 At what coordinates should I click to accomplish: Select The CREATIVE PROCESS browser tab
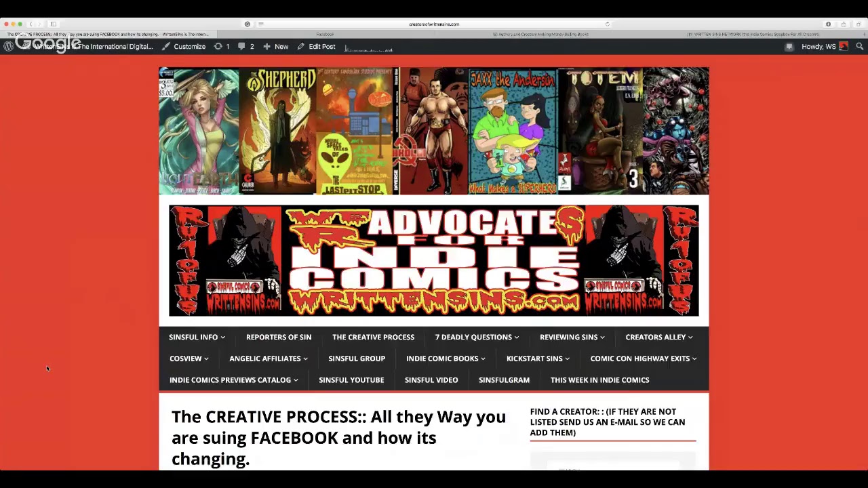[108, 34]
